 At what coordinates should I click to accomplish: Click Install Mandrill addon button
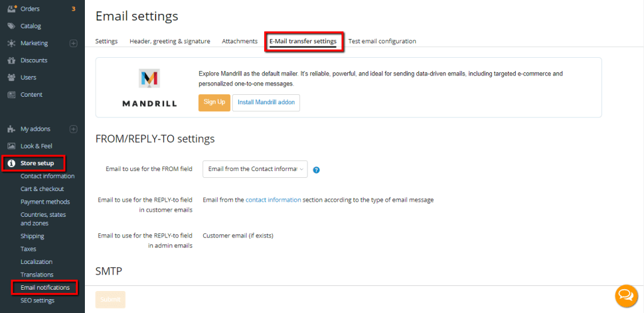pos(266,102)
